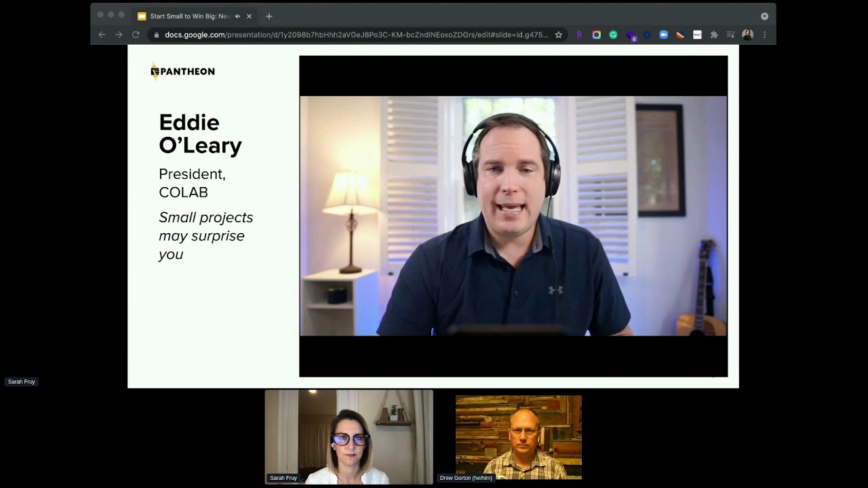The height and width of the screenshot is (488, 868).
Task: Expand the tab search dropdown arrow
Action: pyautogui.click(x=764, y=16)
